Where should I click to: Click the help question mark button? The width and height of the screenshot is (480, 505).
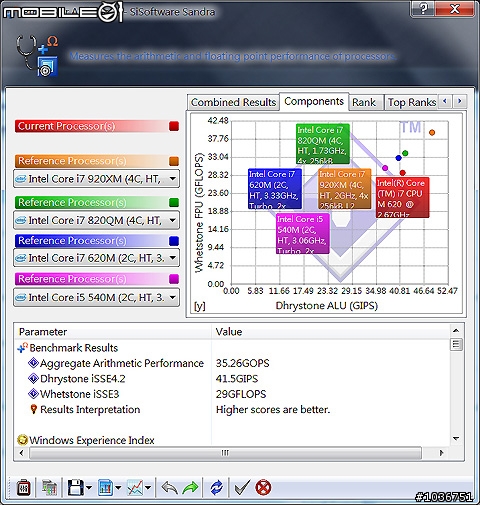pyautogui.click(x=423, y=9)
